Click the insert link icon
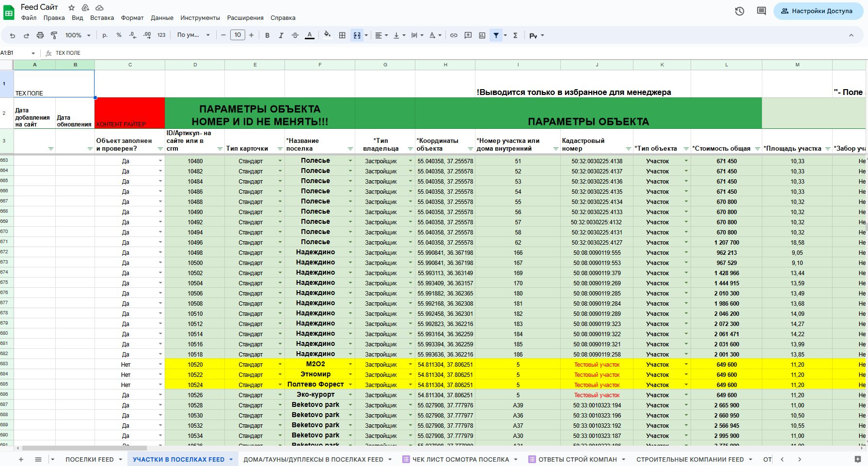Viewport: 868px width, 466px height. coord(454,35)
